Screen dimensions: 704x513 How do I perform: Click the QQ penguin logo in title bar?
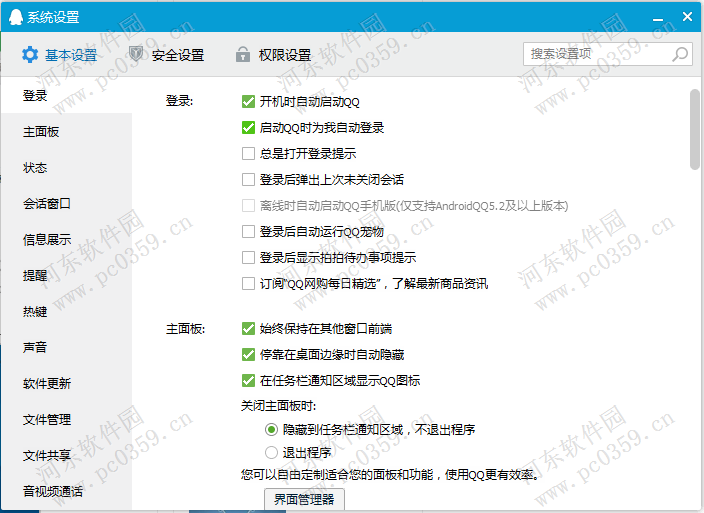pos(16,17)
